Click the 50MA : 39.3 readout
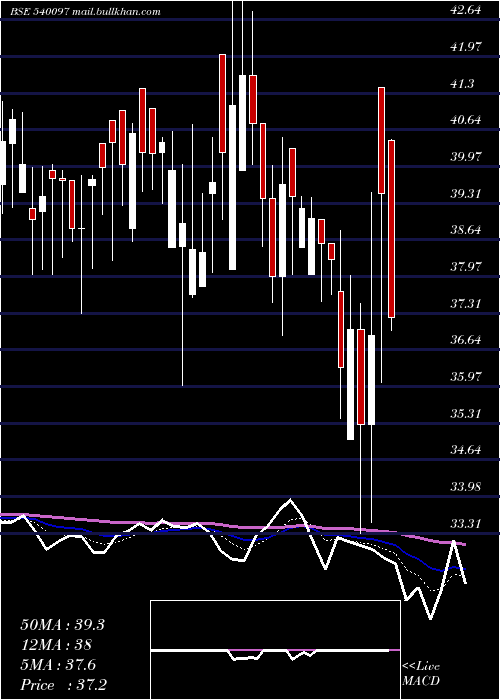This screenshot has width=500, height=700. (x=62, y=625)
